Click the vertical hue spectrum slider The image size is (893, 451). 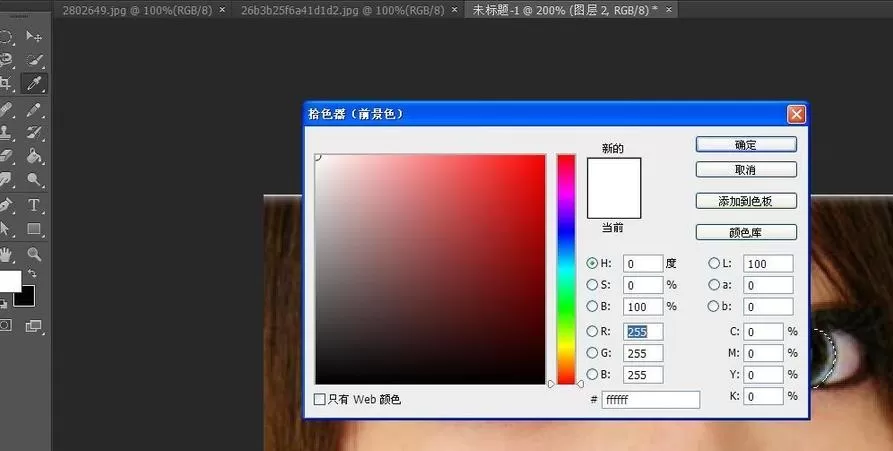566,269
